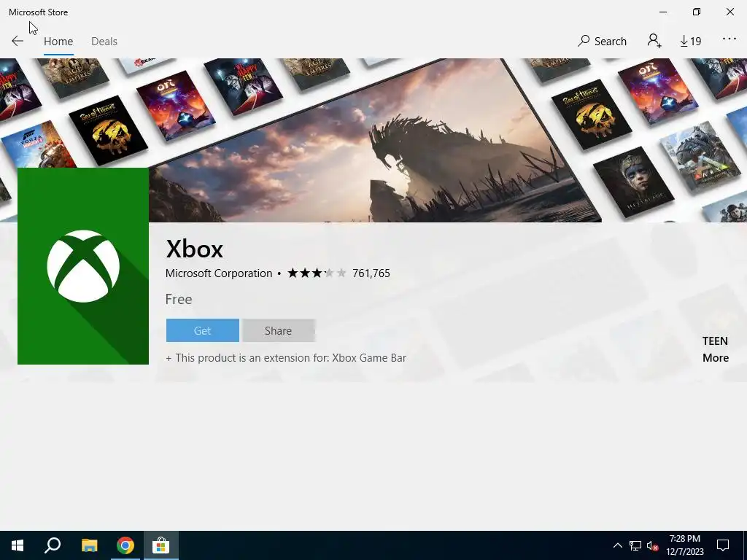
Task: Show hidden system tray icons
Action: 617,545
